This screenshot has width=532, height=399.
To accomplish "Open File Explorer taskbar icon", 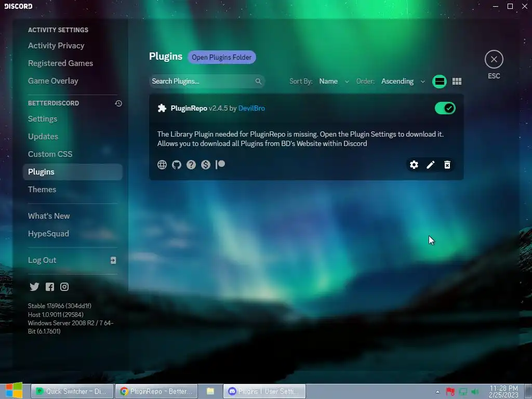I will click(210, 391).
